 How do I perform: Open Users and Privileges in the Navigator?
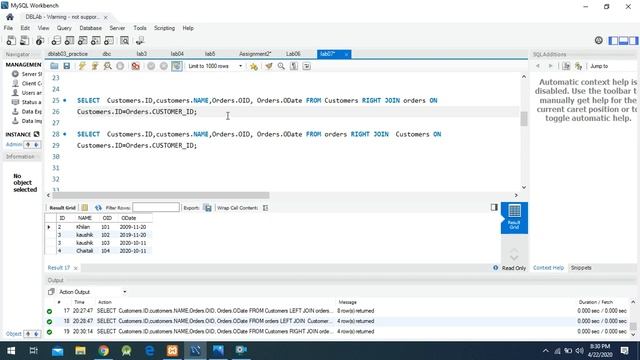[x=27, y=93]
